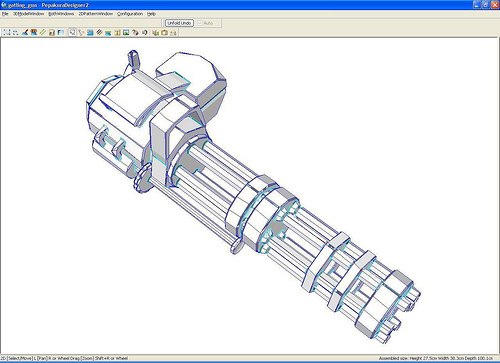Click the green diagonal lines toolbar icon
The width and height of the screenshot is (500, 363).
(43, 32)
